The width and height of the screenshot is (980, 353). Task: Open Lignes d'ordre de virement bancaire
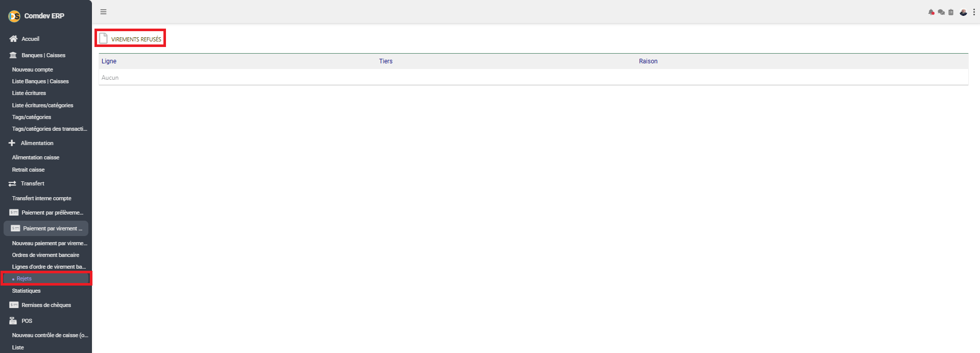(49, 267)
